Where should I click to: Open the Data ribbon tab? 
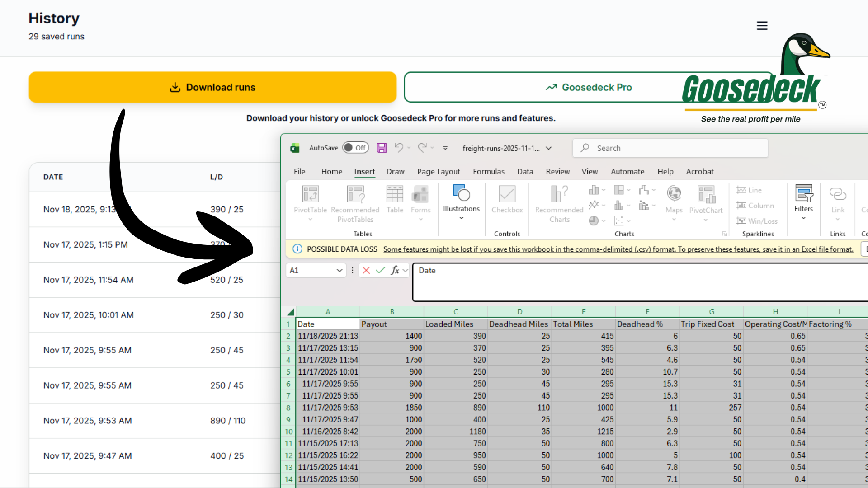point(525,172)
